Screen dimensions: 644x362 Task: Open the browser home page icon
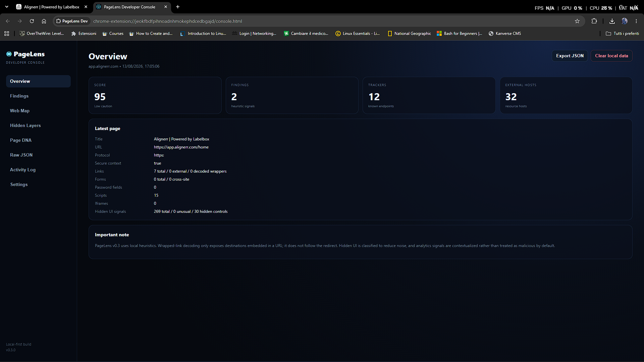pos(44,21)
